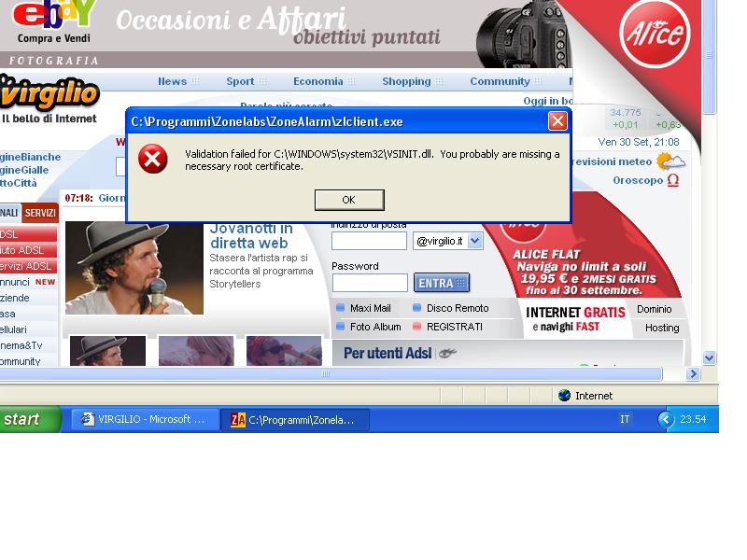Open the Dominio link
This screenshot has height=560, width=747.
655,309
